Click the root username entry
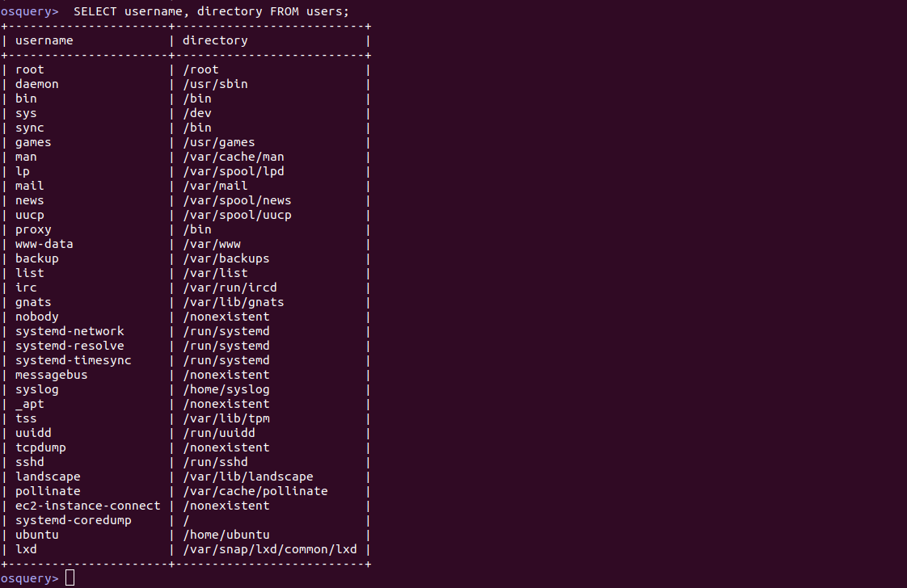The image size is (907, 588). pos(29,69)
